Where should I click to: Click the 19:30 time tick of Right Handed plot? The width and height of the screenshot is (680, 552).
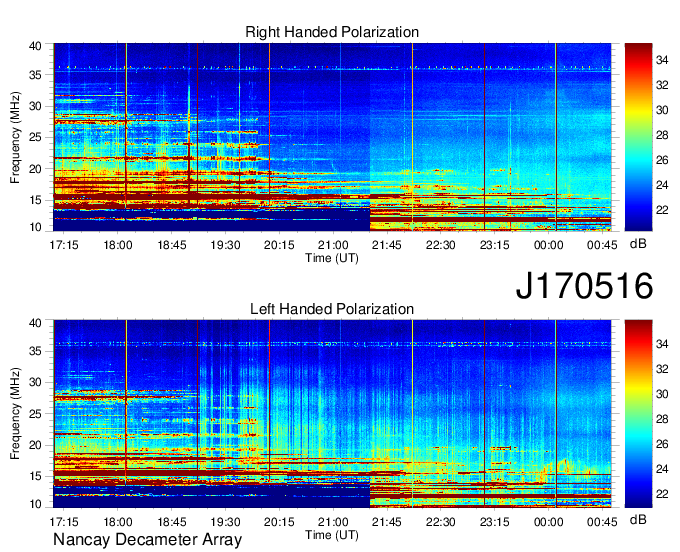coord(226,245)
